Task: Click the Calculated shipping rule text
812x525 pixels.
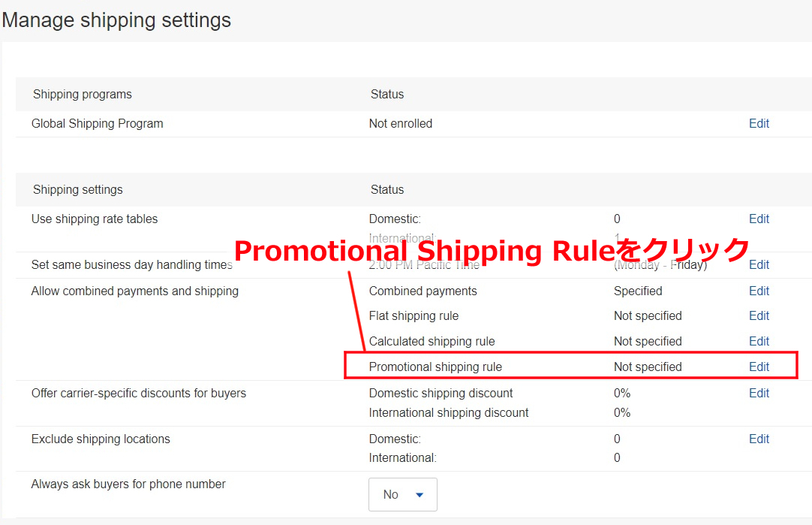Action: [x=432, y=341]
